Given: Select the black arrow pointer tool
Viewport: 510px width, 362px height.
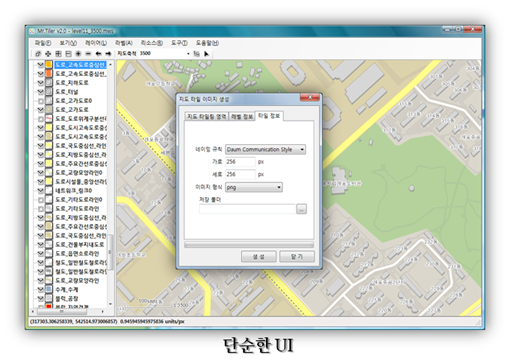Looking at the screenshot, I should pos(206,54).
